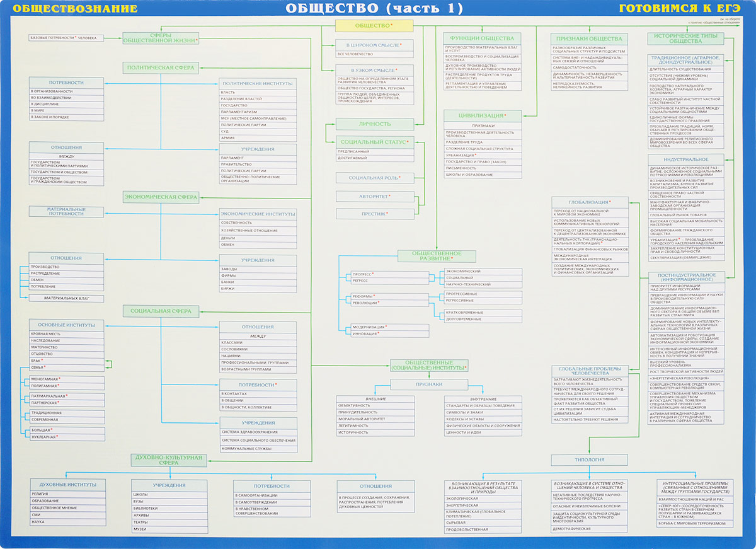Click the АВТОРИТЕТ box
Image resolution: width=756 pixels, height=549 pixels.
pos(375,197)
